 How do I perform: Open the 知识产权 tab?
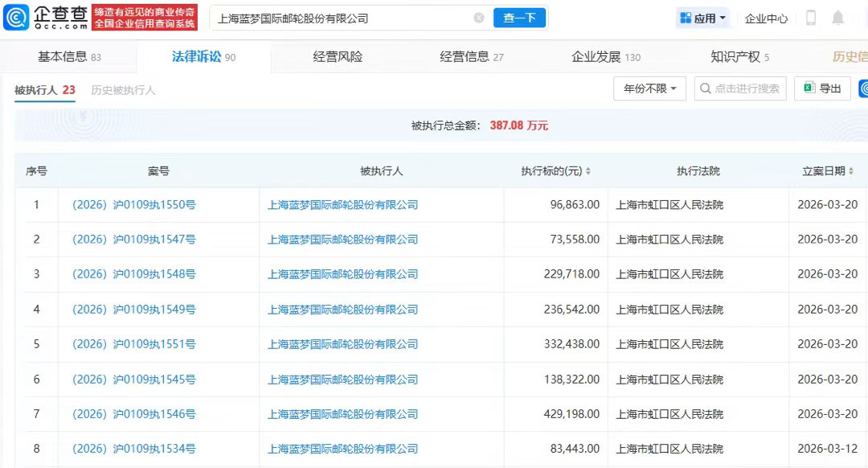(739, 57)
